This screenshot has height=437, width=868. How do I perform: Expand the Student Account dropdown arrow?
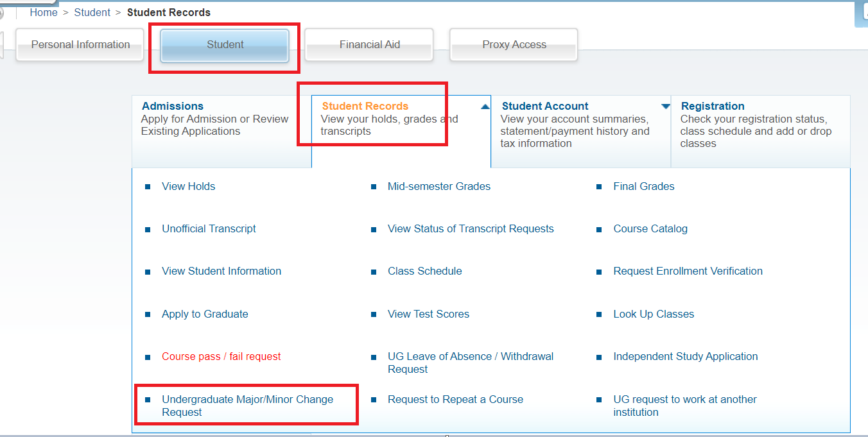point(666,105)
